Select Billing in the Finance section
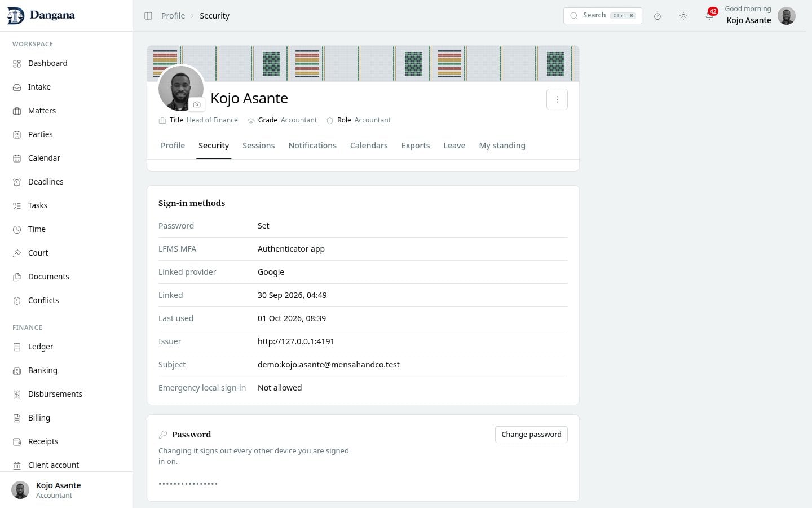Image resolution: width=812 pixels, height=508 pixels. pyautogui.click(x=66, y=418)
